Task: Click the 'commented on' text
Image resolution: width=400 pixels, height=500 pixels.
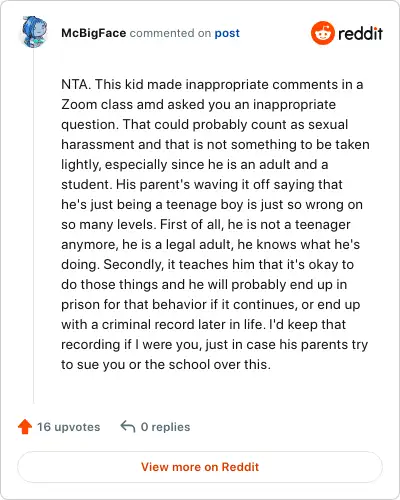Action: point(170,33)
